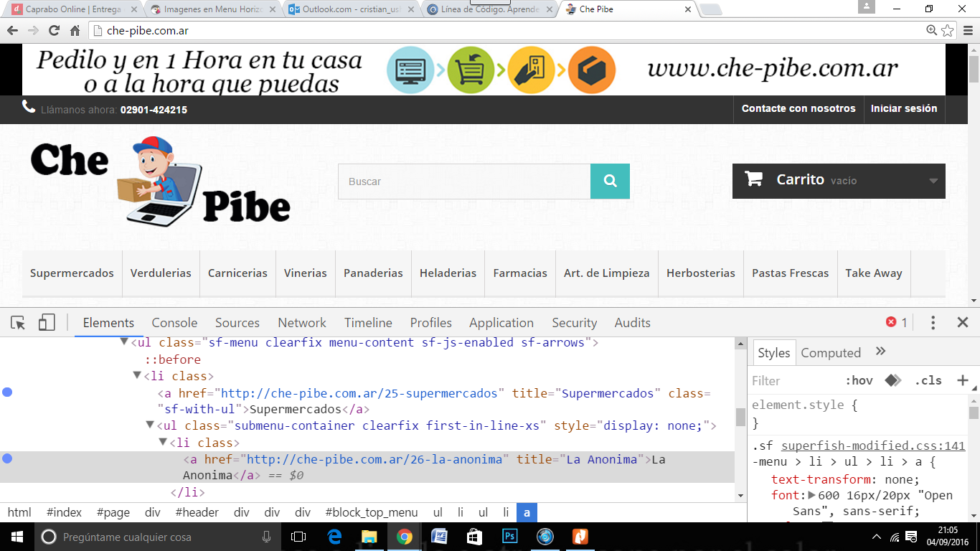Open the Chrome hamburger menu
This screenshot has width=980, height=551.
tap(967, 31)
